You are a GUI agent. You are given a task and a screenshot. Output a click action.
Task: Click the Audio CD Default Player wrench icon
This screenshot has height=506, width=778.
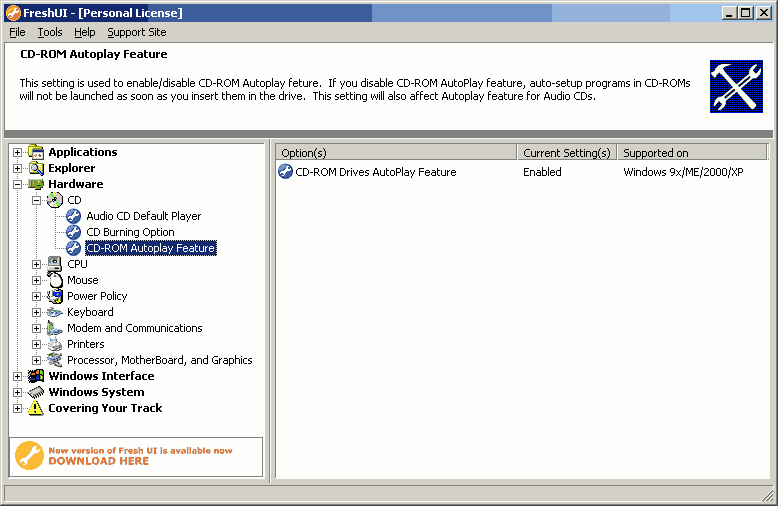coord(73,216)
